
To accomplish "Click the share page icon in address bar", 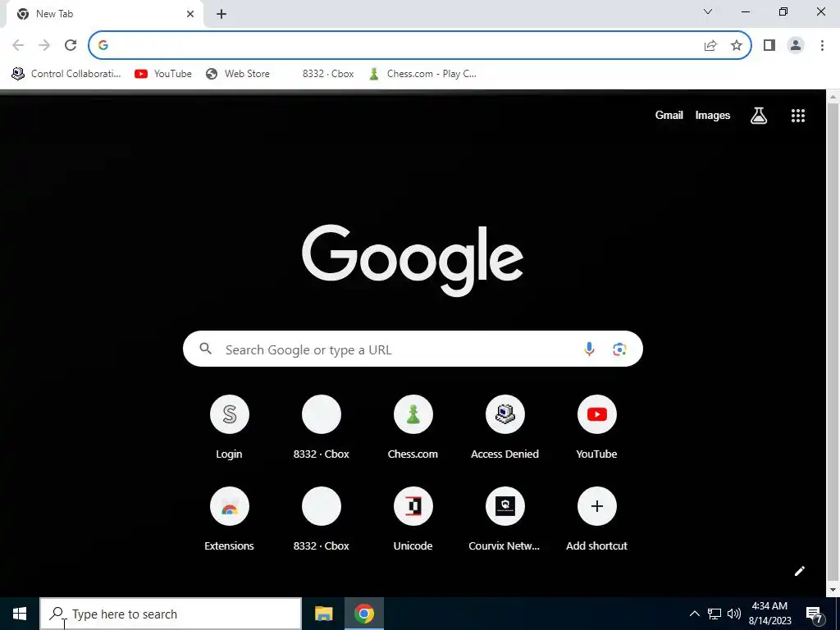I will 710,46.
